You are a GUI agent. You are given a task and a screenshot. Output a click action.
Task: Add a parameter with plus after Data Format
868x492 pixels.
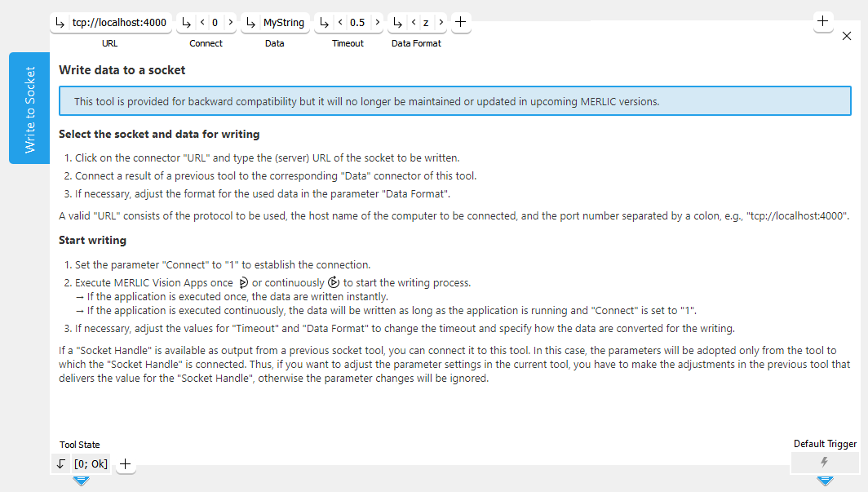(x=460, y=23)
